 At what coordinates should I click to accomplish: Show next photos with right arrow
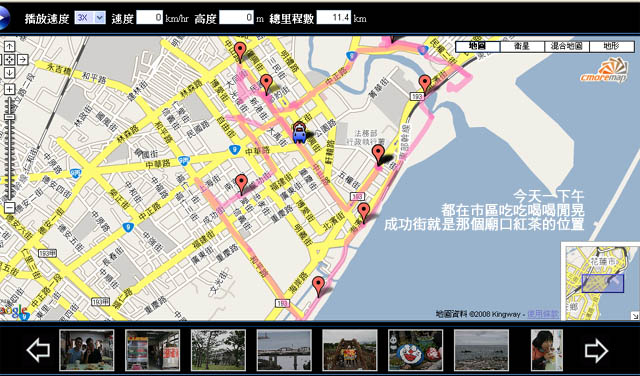point(596,350)
